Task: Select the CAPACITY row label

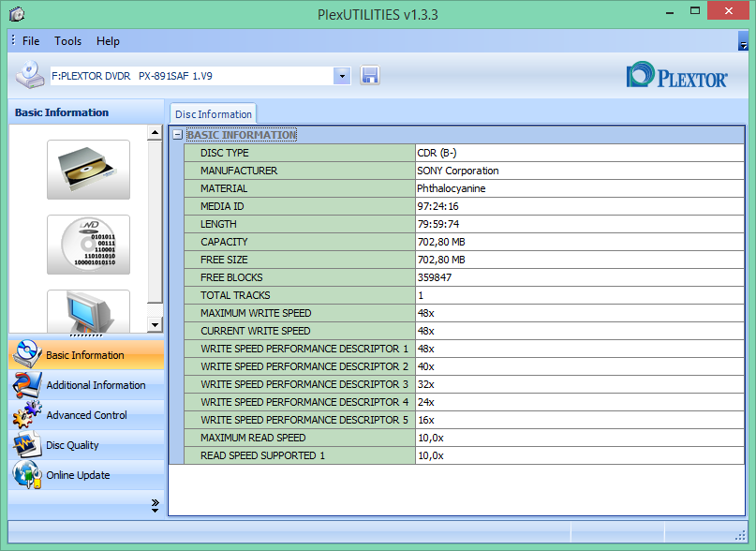Action: (224, 242)
